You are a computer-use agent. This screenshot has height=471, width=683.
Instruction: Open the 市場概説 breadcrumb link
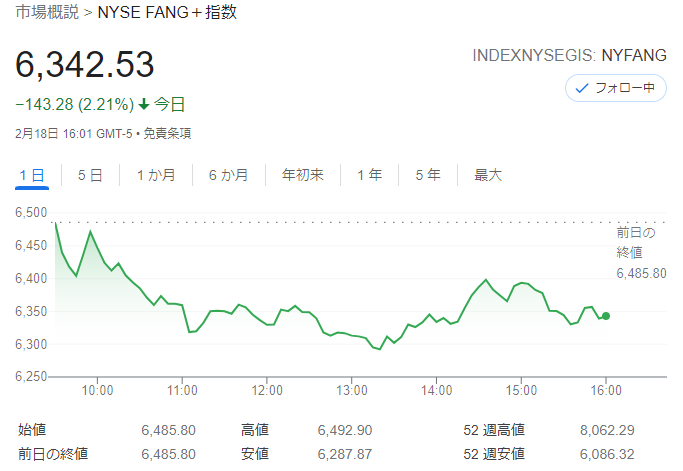point(47,12)
